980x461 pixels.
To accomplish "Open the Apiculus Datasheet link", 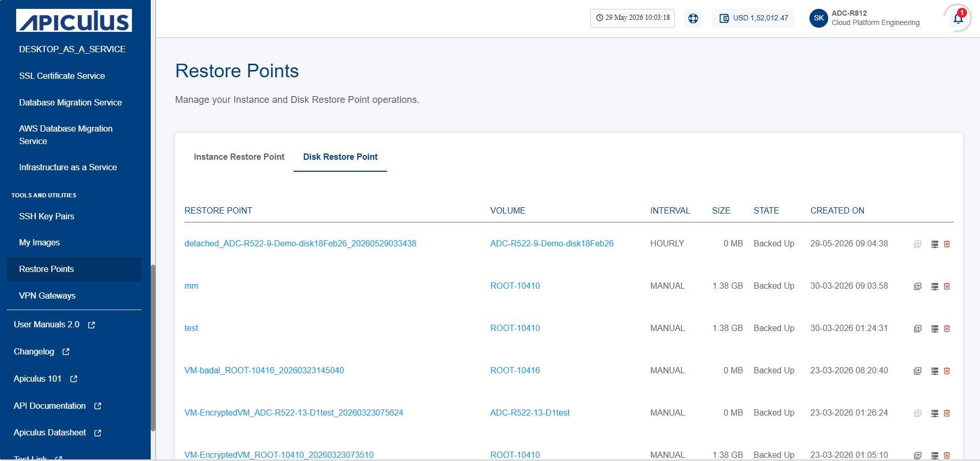I will click(x=50, y=432).
